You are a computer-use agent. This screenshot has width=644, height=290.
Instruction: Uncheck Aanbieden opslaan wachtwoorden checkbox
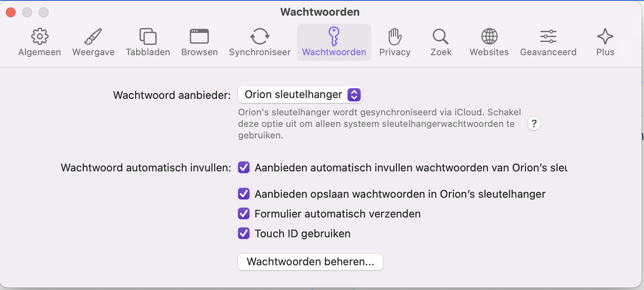click(244, 194)
